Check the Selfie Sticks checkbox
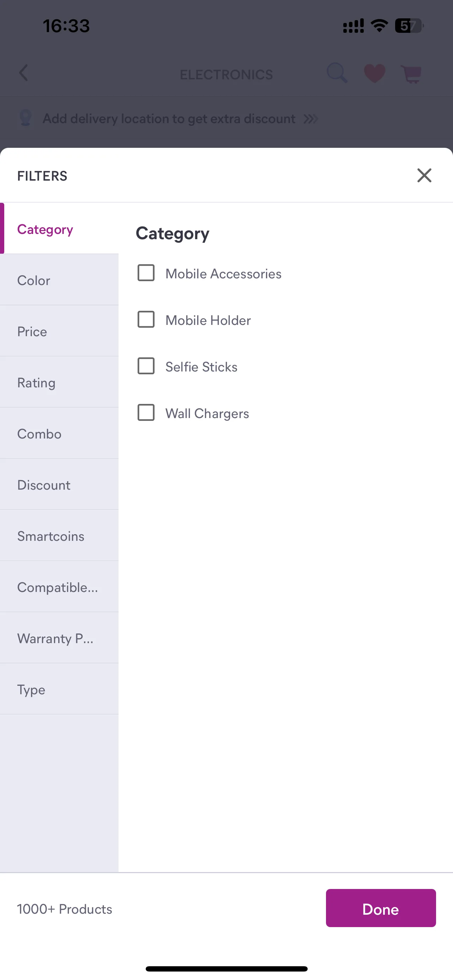The height and width of the screenshot is (980, 453). pyautogui.click(x=146, y=366)
